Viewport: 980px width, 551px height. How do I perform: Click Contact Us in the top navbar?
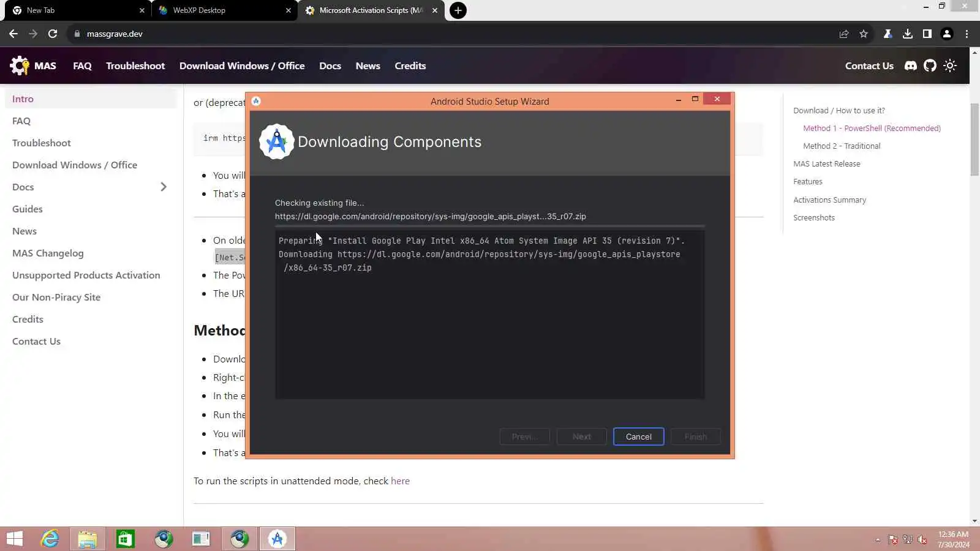[x=869, y=66]
